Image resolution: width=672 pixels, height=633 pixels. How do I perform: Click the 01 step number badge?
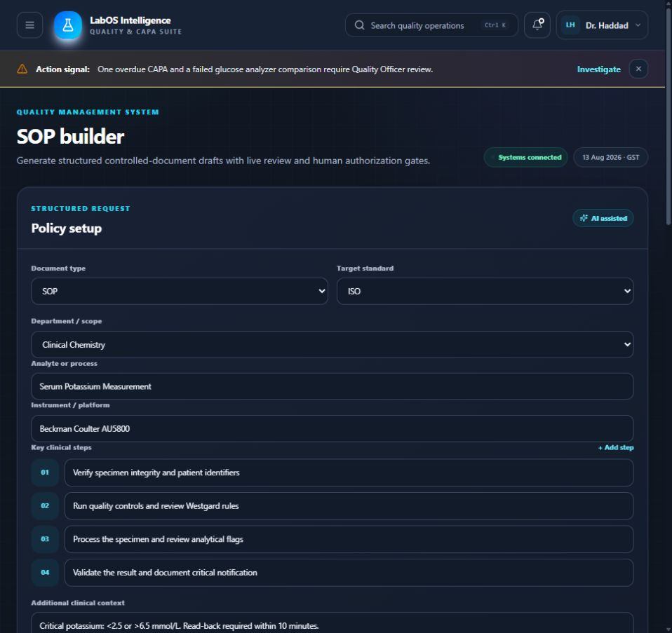[45, 472]
